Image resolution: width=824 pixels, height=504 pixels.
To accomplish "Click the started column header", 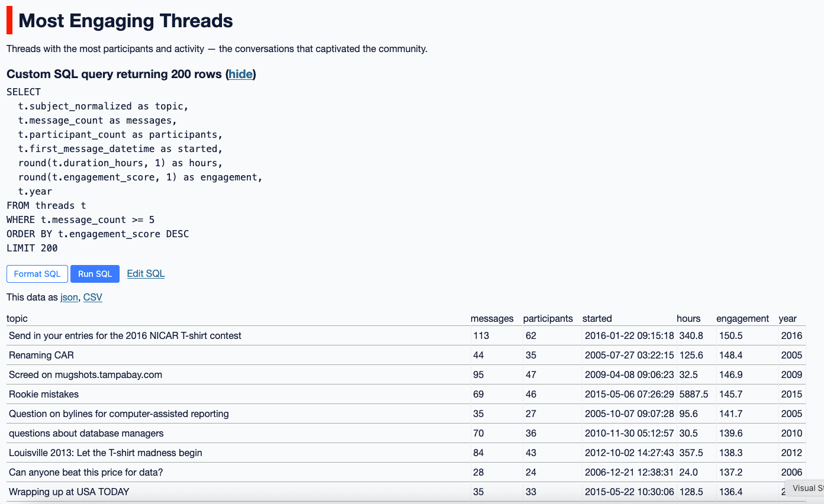I will (x=597, y=318).
